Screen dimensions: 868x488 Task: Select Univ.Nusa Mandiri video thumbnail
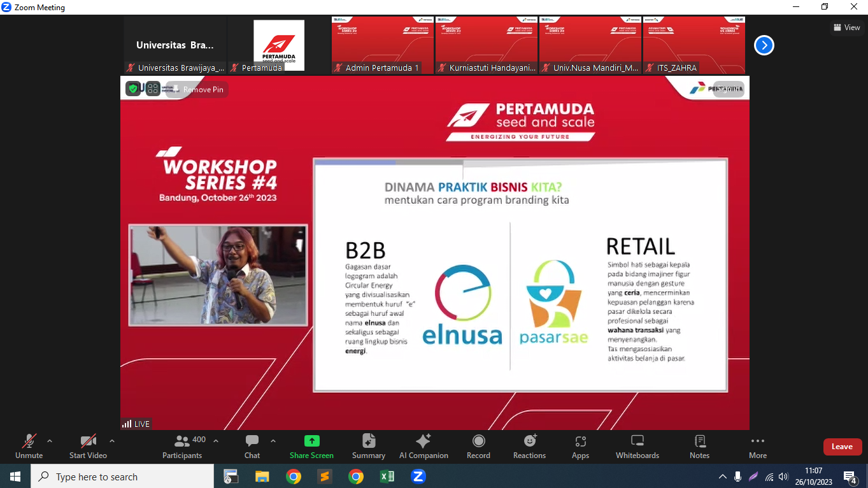(590, 45)
